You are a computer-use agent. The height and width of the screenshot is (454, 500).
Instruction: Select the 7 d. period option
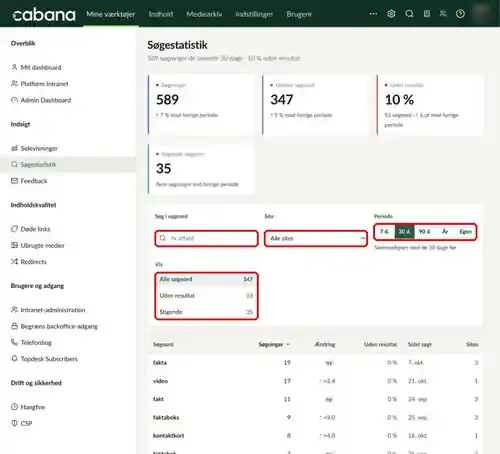(385, 232)
